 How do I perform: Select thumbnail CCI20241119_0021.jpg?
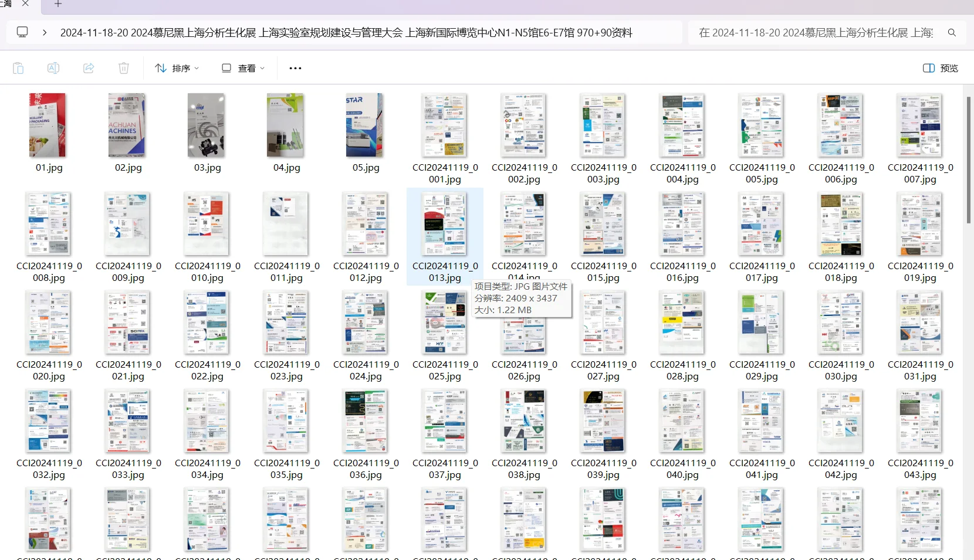(x=128, y=322)
